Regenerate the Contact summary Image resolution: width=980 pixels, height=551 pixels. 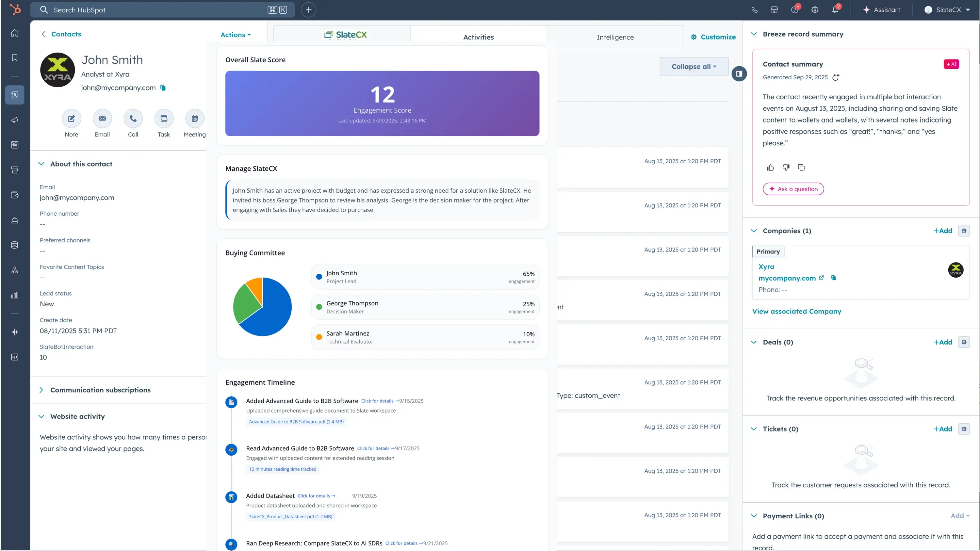[836, 77]
